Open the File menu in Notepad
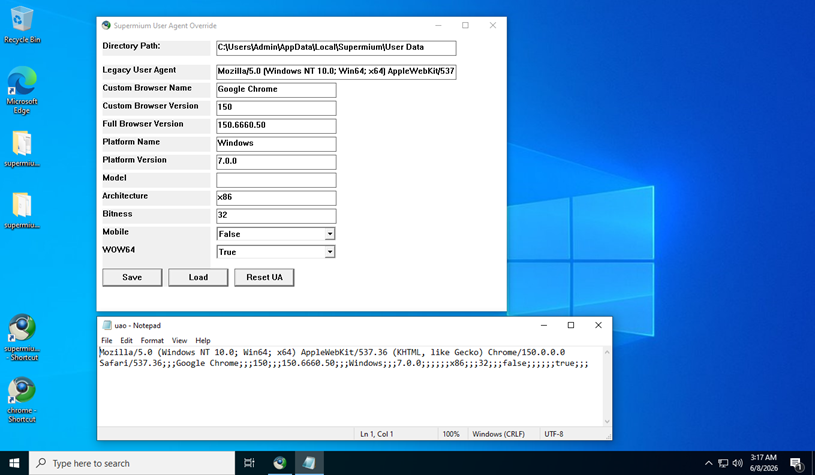Viewport: 815px width, 475px height. 107,340
